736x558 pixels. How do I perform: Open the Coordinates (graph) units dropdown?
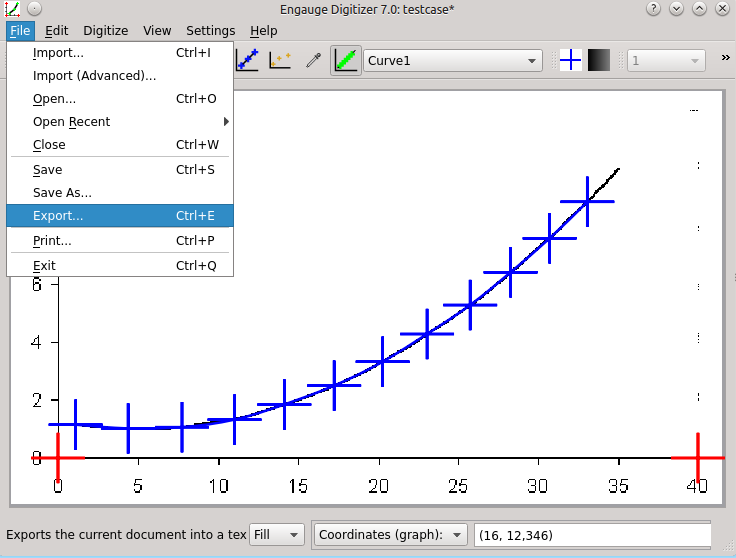(x=390, y=535)
